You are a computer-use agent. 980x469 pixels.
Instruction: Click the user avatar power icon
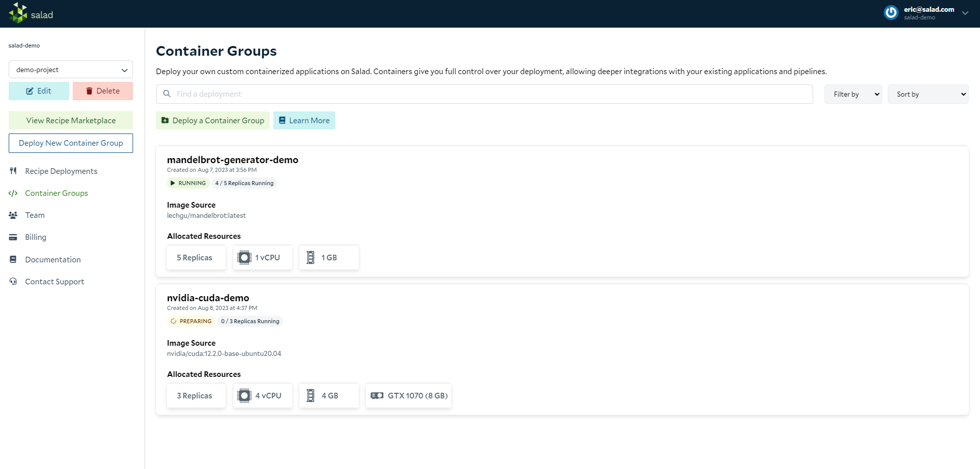[891, 13]
